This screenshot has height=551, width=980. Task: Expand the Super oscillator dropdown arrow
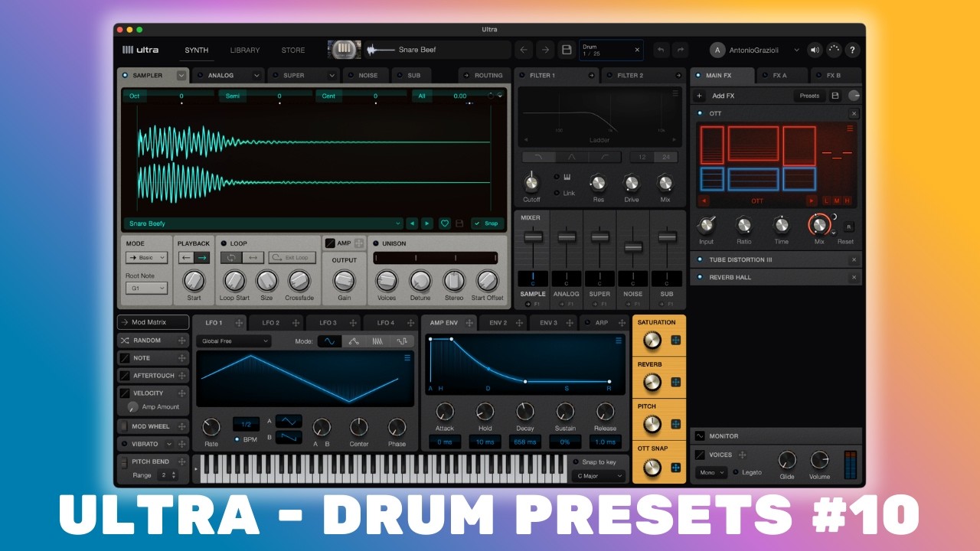click(x=332, y=75)
